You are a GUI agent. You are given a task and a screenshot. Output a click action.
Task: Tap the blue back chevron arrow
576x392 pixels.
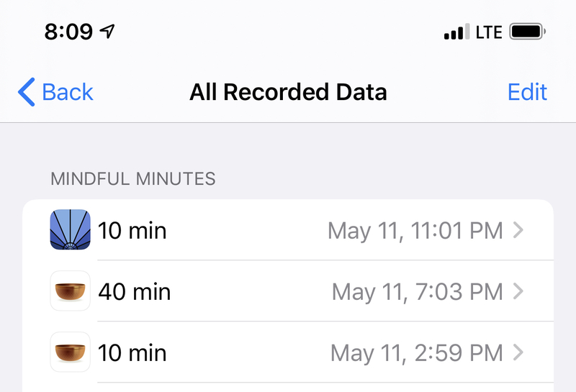pyautogui.click(x=27, y=92)
